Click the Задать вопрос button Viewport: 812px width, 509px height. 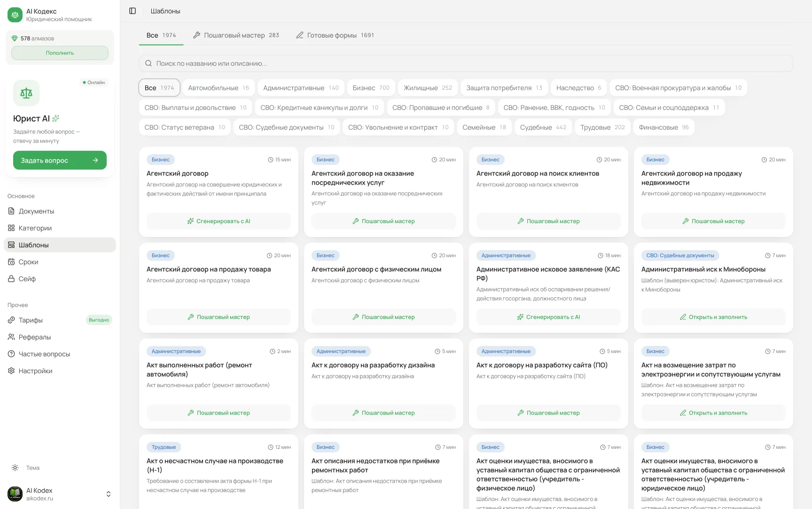60,160
